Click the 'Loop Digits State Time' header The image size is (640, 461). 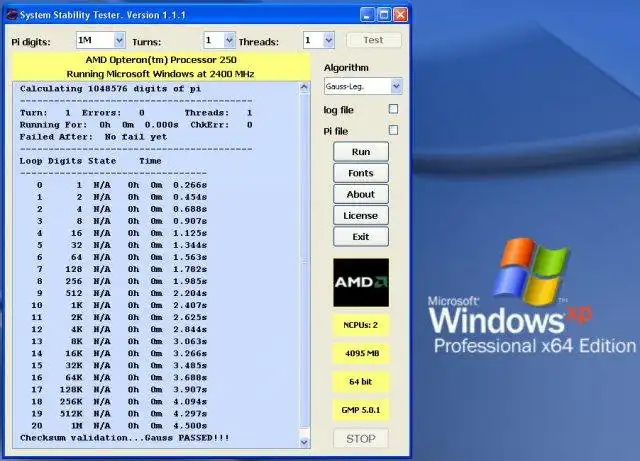[x=91, y=161]
